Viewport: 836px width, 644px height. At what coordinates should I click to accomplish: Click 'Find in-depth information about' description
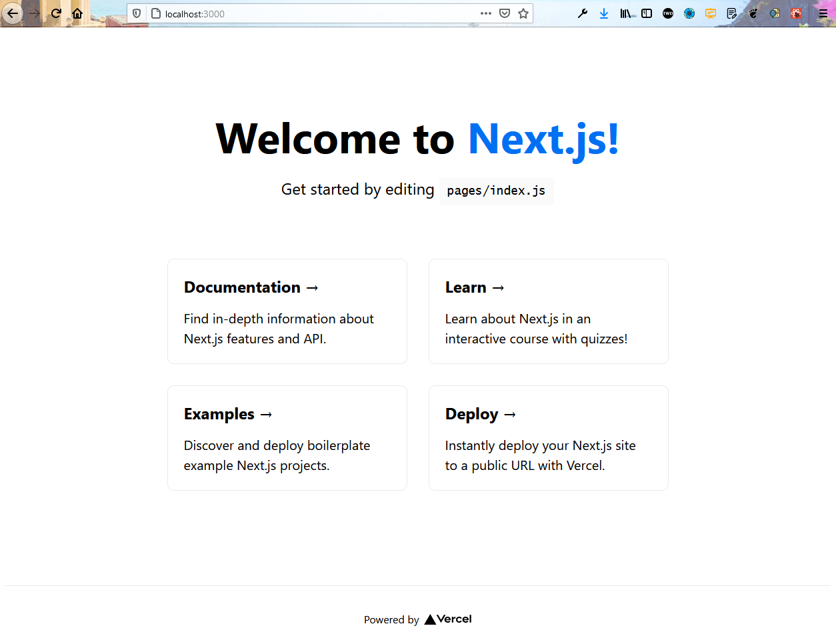(x=279, y=319)
